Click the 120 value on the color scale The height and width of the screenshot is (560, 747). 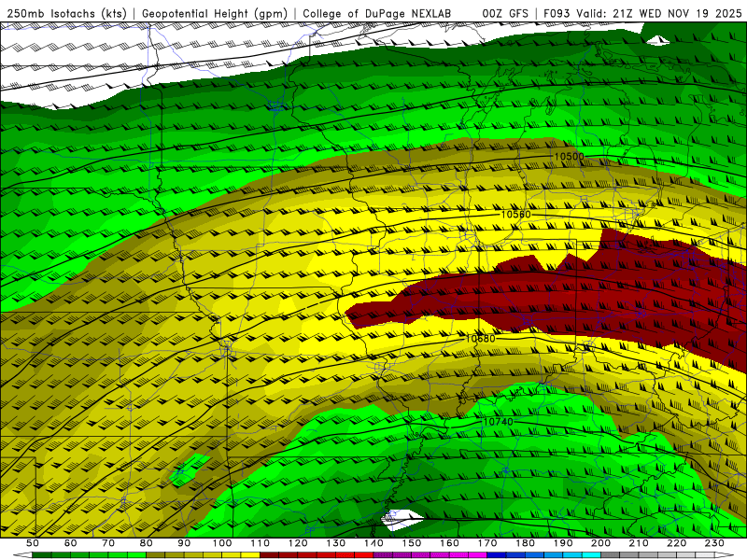click(298, 543)
